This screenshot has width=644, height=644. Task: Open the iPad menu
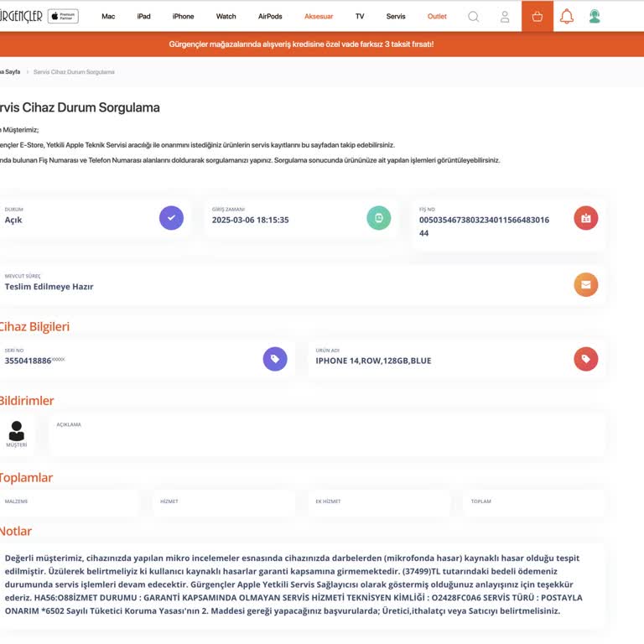[143, 17]
